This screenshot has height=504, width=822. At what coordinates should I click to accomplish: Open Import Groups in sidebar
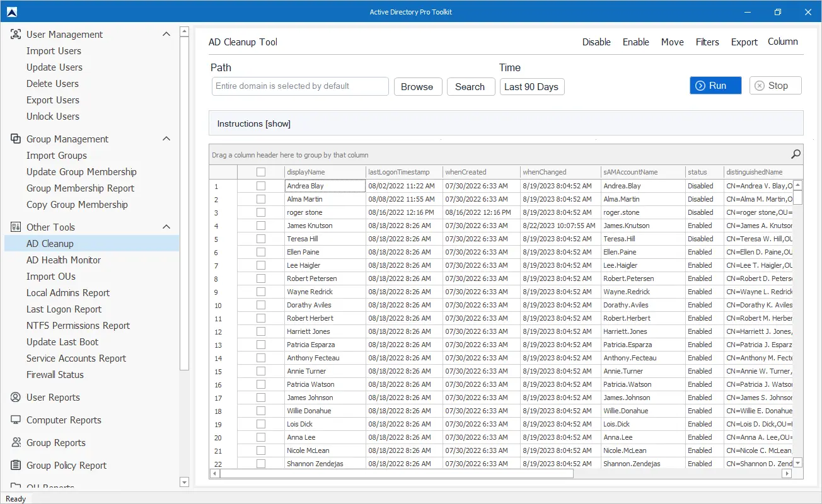(57, 156)
